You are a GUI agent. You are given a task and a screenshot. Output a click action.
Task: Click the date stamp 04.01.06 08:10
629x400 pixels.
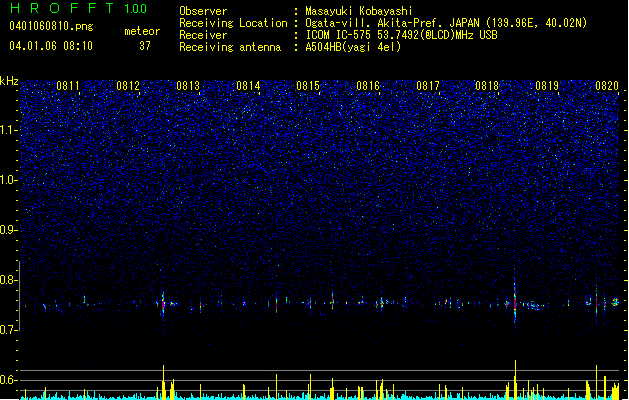51,46
